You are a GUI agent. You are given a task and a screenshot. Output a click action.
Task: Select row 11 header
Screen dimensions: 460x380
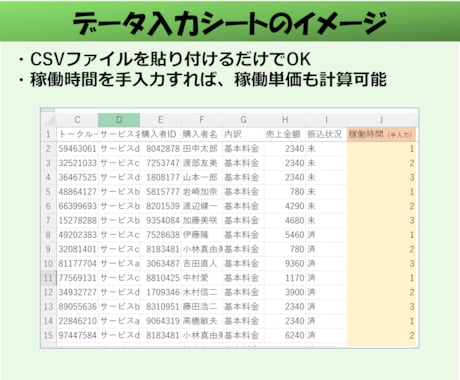[49, 278]
